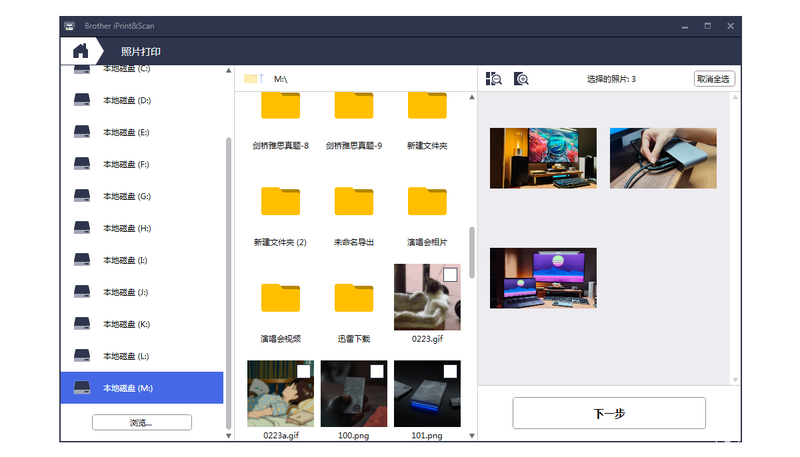Click the file browser scrollbar thumb
The height and width of the screenshot is (457, 800).
point(472,252)
